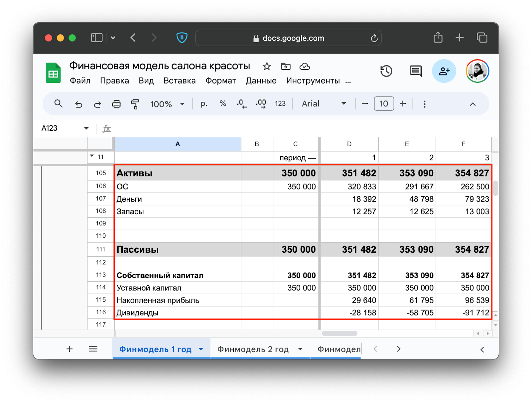
Task: Select the paint format roller tool
Action: (x=135, y=104)
